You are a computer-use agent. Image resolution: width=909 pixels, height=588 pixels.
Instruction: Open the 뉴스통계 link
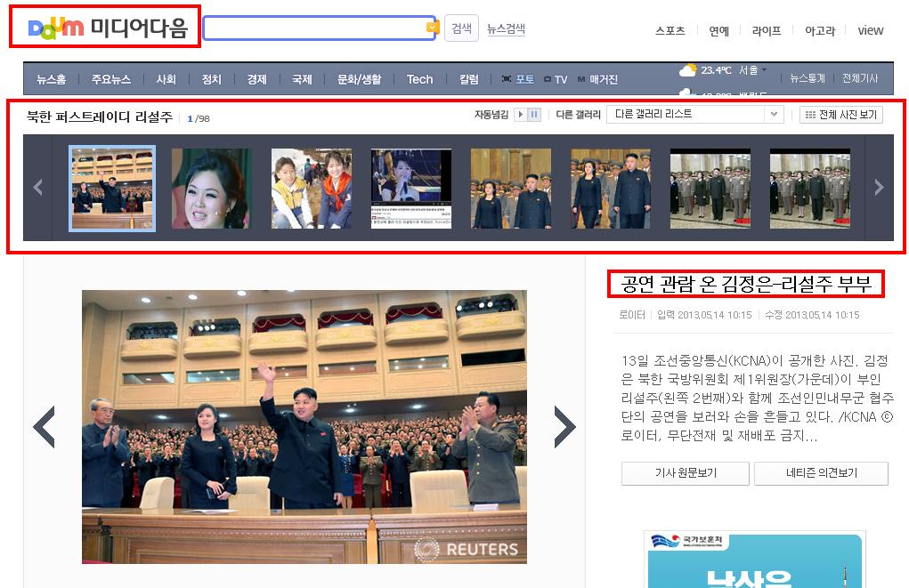coord(808,78)
